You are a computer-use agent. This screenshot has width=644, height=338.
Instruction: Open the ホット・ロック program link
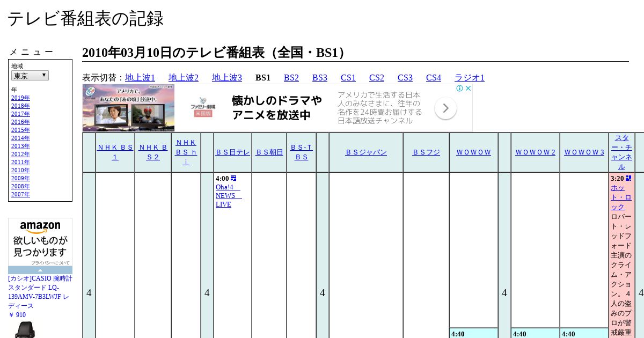tap(621, 197)
